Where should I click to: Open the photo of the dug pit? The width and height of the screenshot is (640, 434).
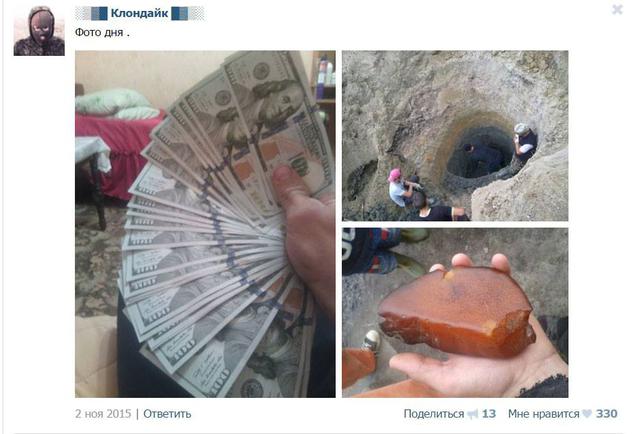pos(455,136)
